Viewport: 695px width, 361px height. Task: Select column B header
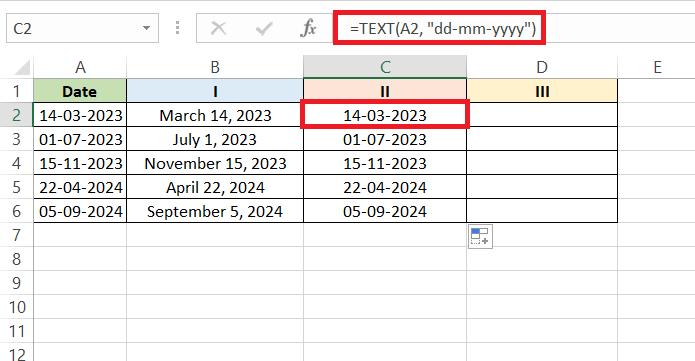(215, 67)
